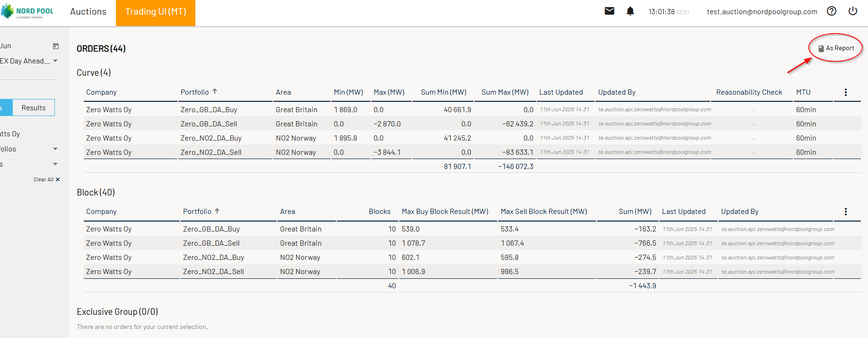Open the help question mark icon
868x338 pixels.
pyautogui.click(x=832, y=11)
